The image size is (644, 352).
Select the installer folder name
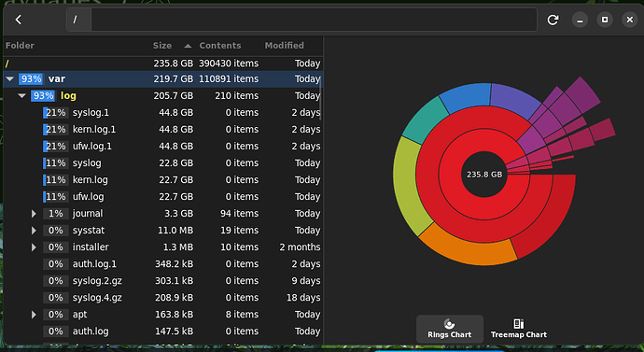[91, 247]
